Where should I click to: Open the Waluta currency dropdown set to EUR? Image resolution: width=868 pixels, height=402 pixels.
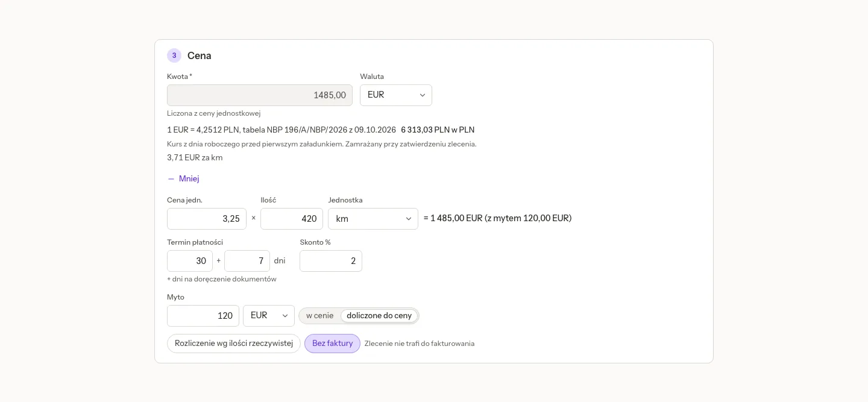pos(396,95)
